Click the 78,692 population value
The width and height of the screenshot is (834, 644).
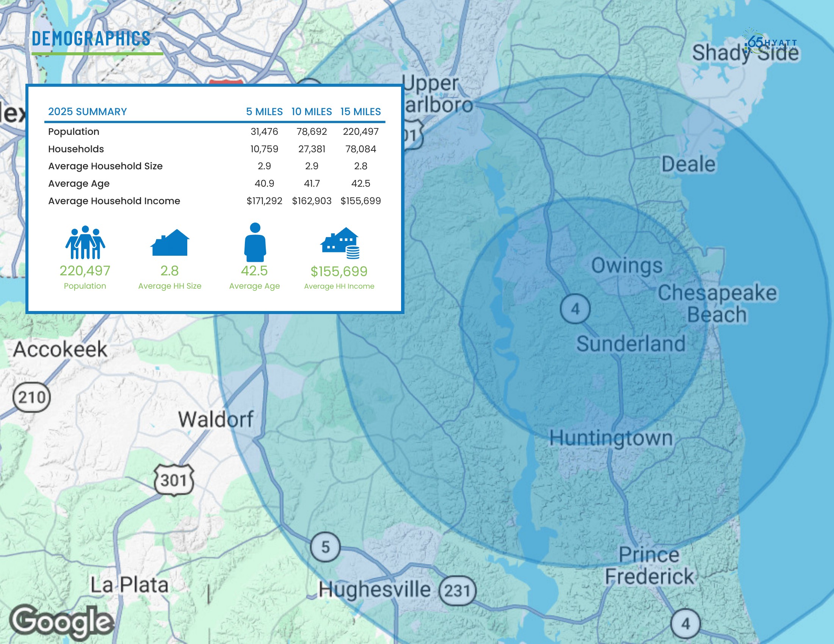tap(312, 131)
